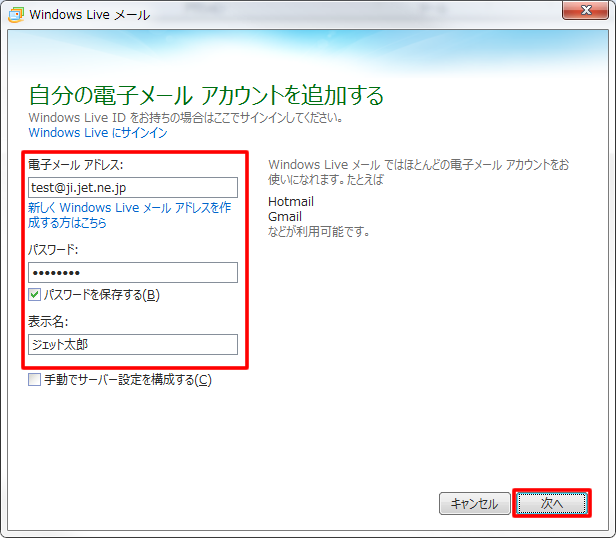Click the Gmail text in the description

pos(285,217)
